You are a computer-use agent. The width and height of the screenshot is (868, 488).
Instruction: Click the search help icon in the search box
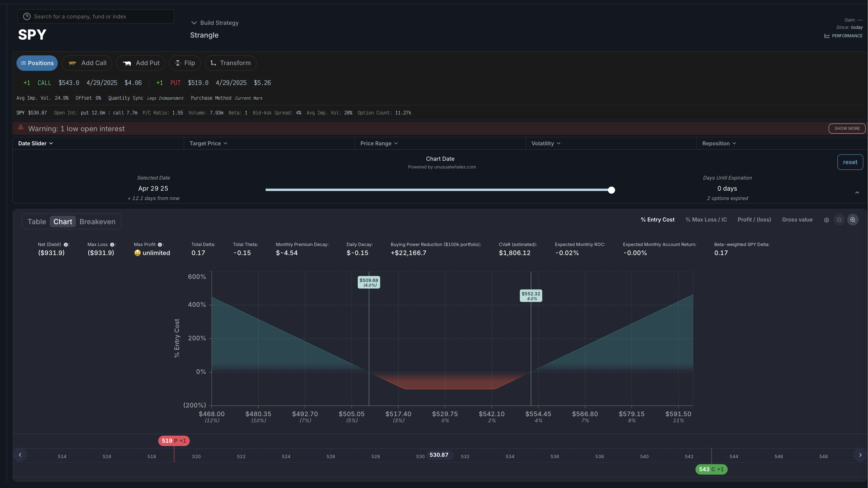click(x=27, y=16)
